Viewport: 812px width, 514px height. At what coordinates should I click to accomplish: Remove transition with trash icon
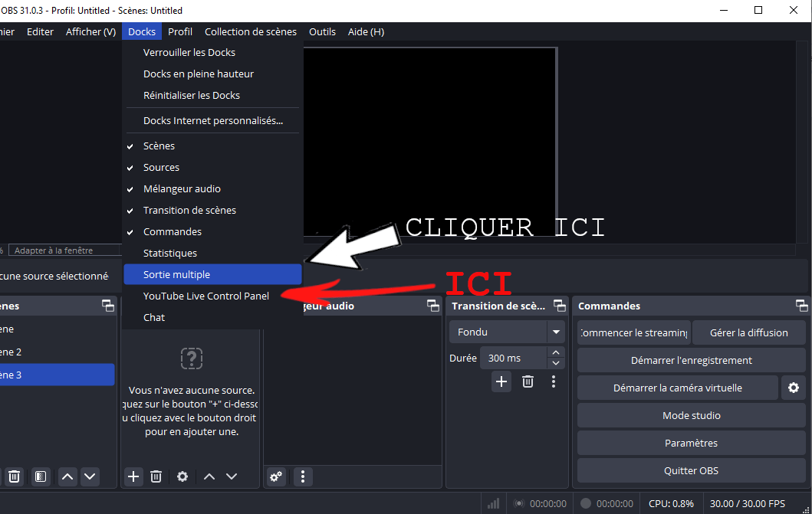pyautogui.click(x=528, y=381)
